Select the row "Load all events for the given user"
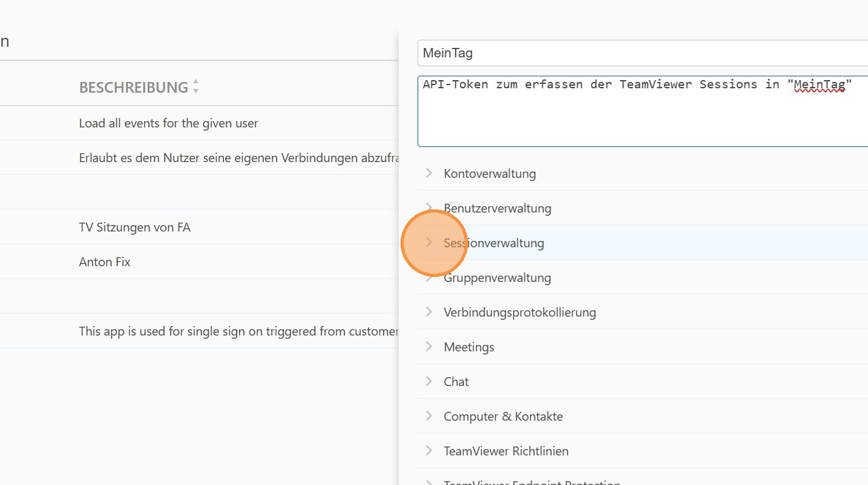The width and height of the screenshot is (868, 485). (168, 124)
